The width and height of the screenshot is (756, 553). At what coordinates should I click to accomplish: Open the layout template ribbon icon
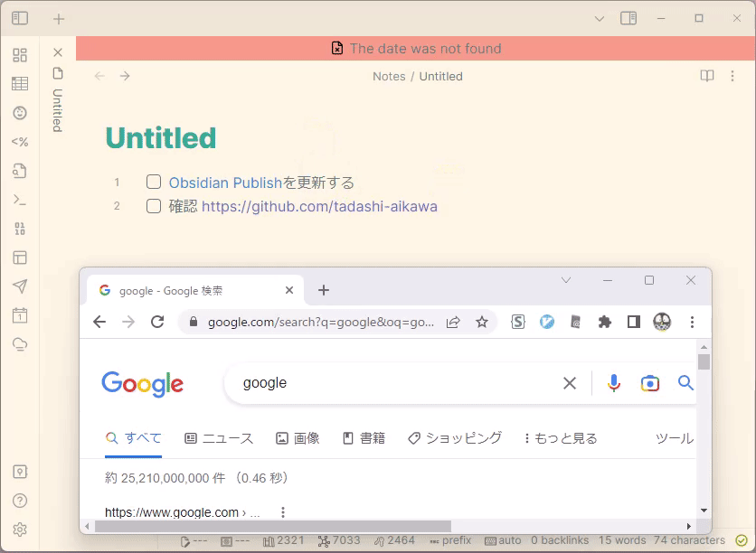[x=20, y=258]
